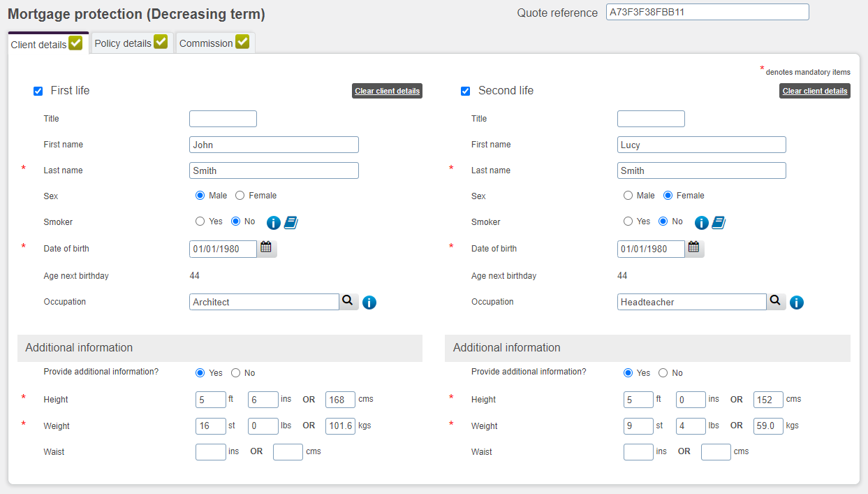Click the Quote reference field
868x494 pixels.
[x=707, y=12]
